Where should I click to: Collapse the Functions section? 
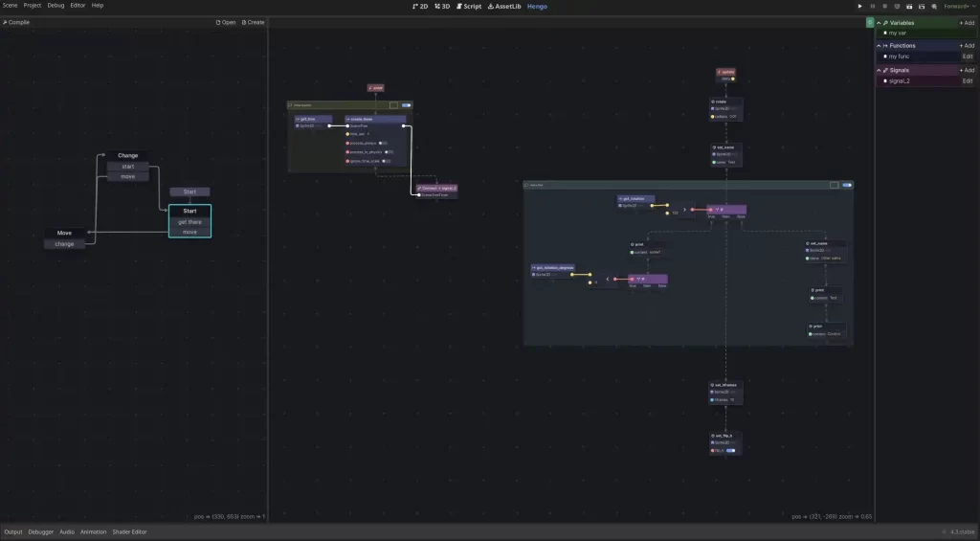[880, 46]
